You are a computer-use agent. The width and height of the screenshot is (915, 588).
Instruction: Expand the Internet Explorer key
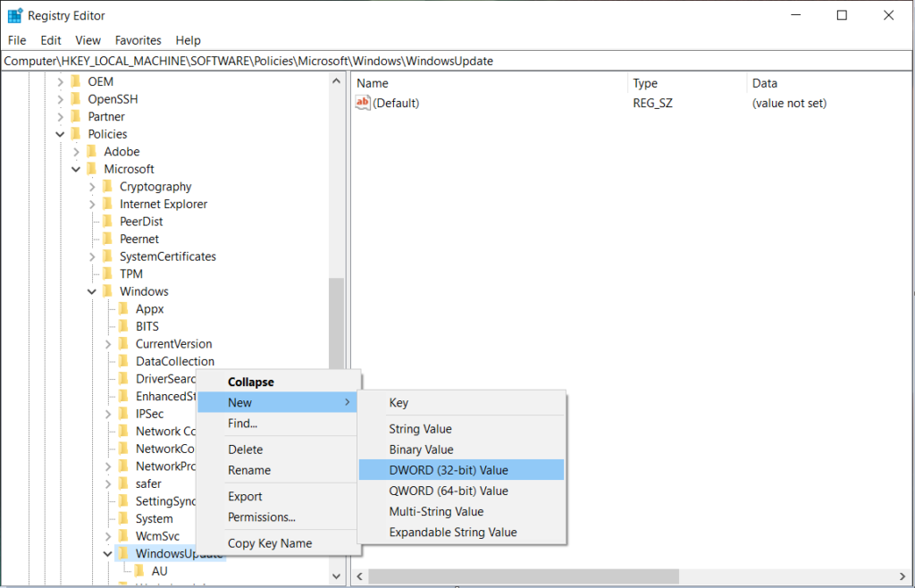coord(93,204)
